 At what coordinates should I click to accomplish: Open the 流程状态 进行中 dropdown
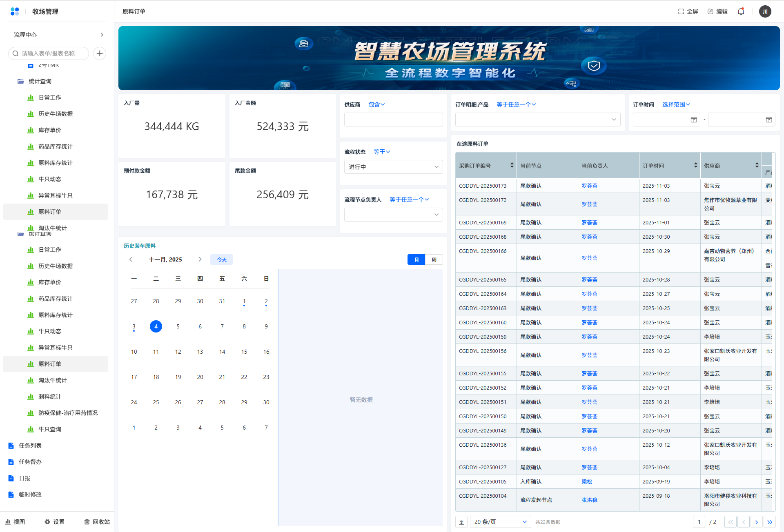(393, 167)
